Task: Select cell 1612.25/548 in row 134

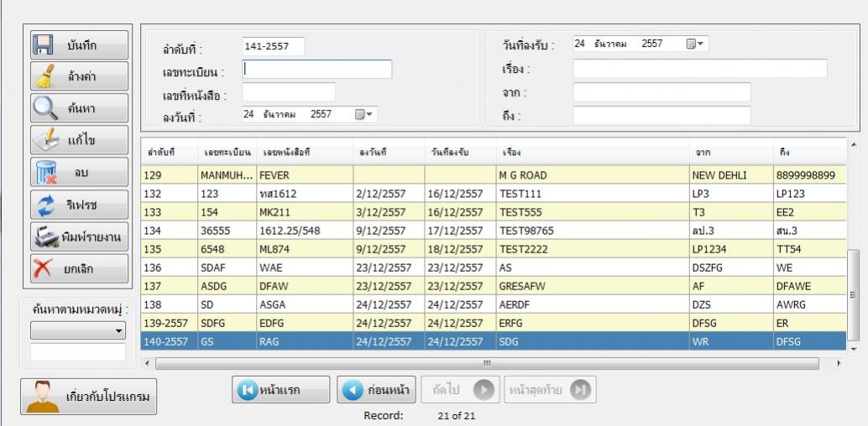Action: coord(305,231)
